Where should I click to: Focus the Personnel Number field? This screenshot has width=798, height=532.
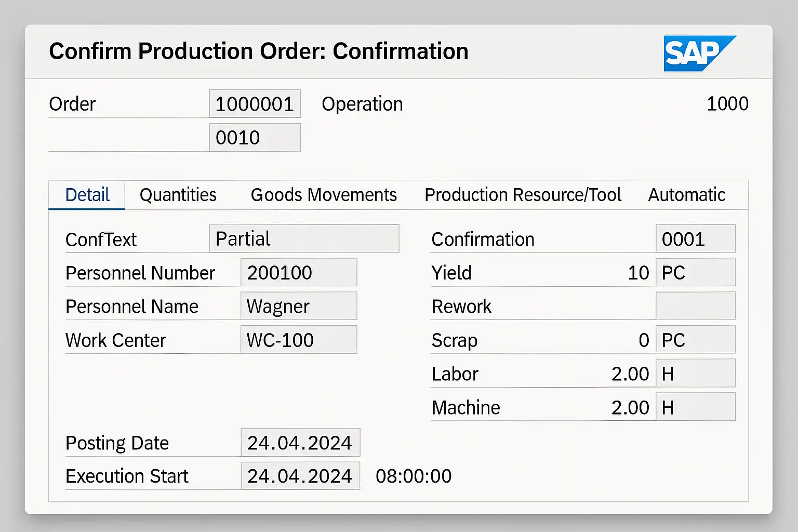pos(299,272)
